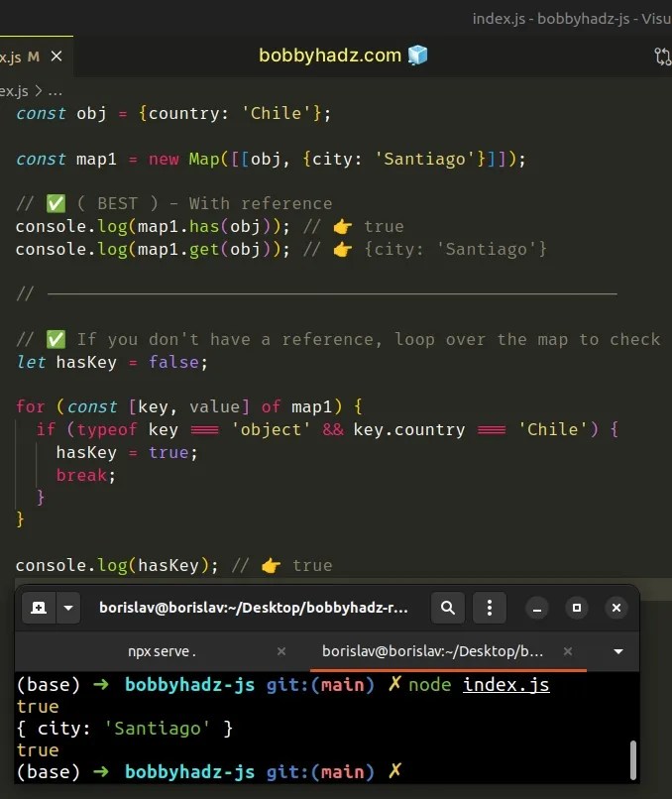
Task: Minimize the terminal window
Action: point(537,608)
